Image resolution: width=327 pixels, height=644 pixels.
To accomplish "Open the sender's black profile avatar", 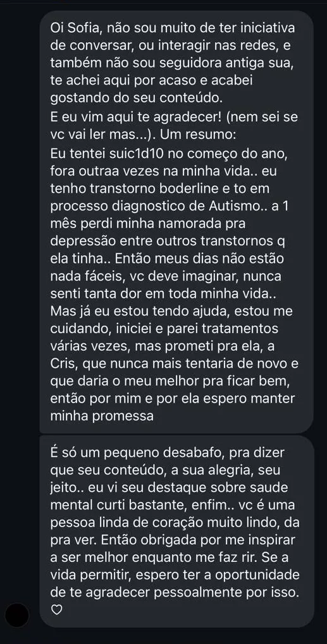I will point(18,616).
